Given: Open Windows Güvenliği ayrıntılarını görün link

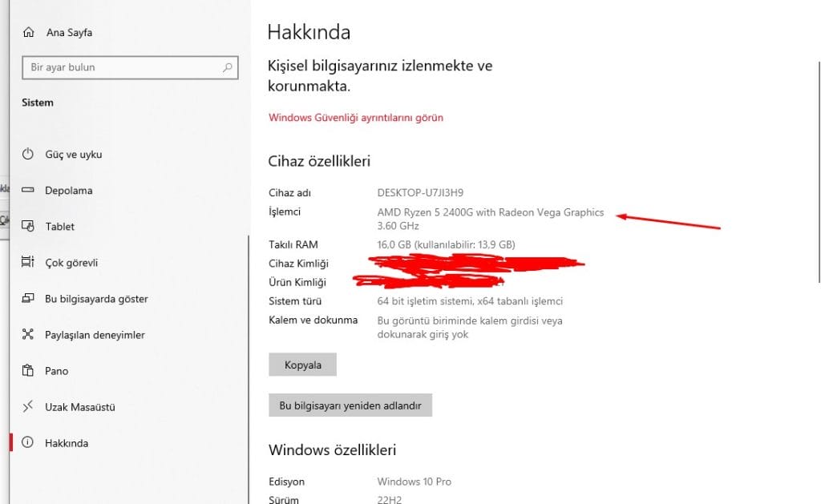Looking at the screenshot, I should [355, 118].
